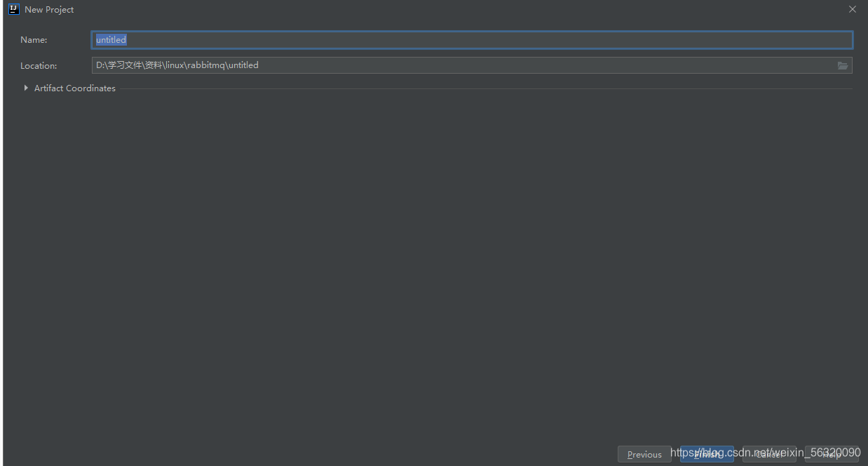Open Help from the dialog buttons
This screenshot has height=466, width=868.
click(x=832, y=454)
